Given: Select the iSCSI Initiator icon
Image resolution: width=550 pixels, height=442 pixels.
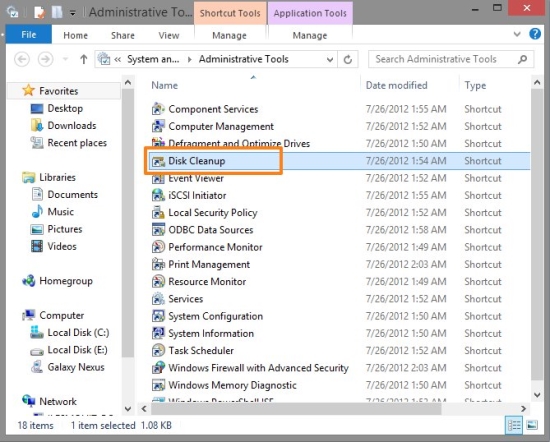Looking at the screenshot, I should (x=158, y=195).
